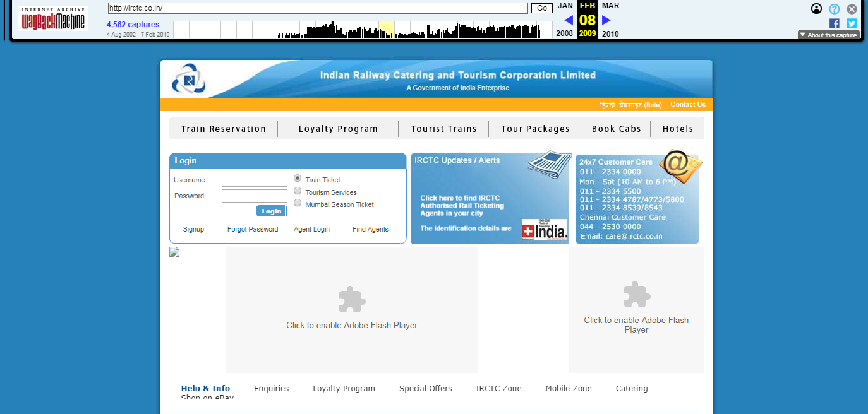Switch to the Special Offers tab
This screenshot has height=414, width=868.
pyautogui.click(x=425, y=389)
